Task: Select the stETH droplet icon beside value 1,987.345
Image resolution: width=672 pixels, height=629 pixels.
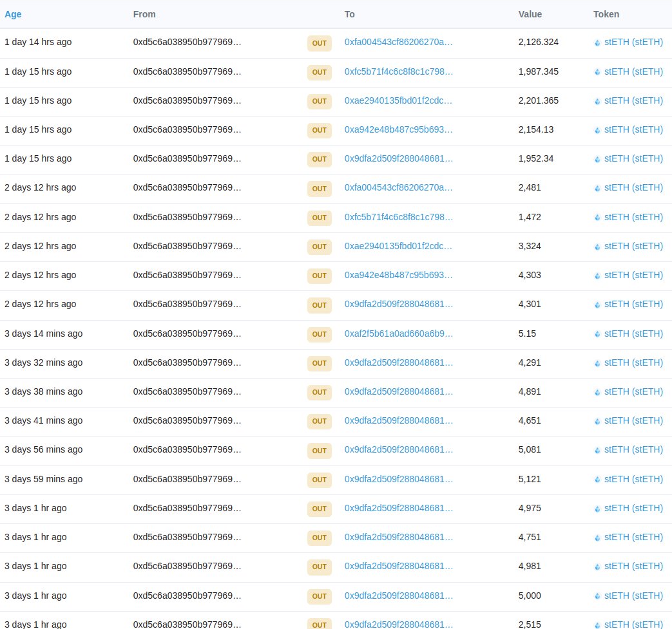Action: pyautogui.click(x=597, y=72)
